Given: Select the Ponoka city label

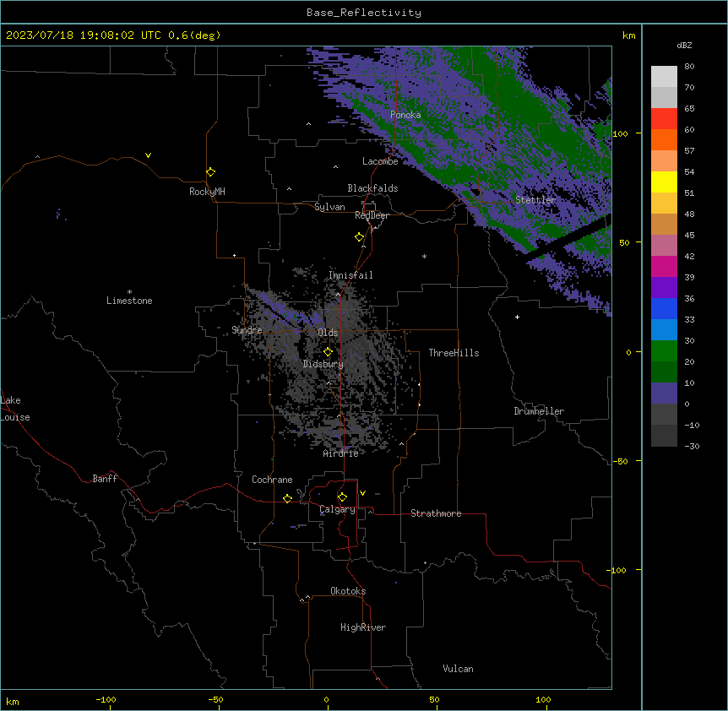Looking at the screenshot, I should 405,115.
